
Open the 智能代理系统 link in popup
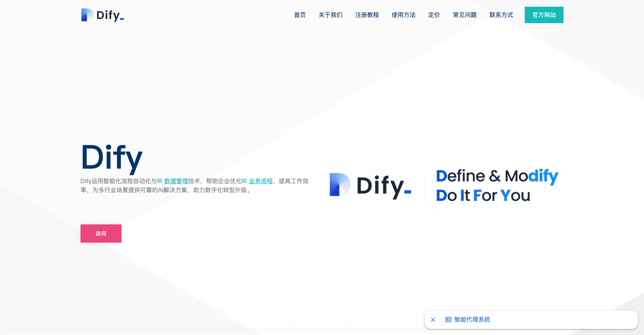(472, 320)
